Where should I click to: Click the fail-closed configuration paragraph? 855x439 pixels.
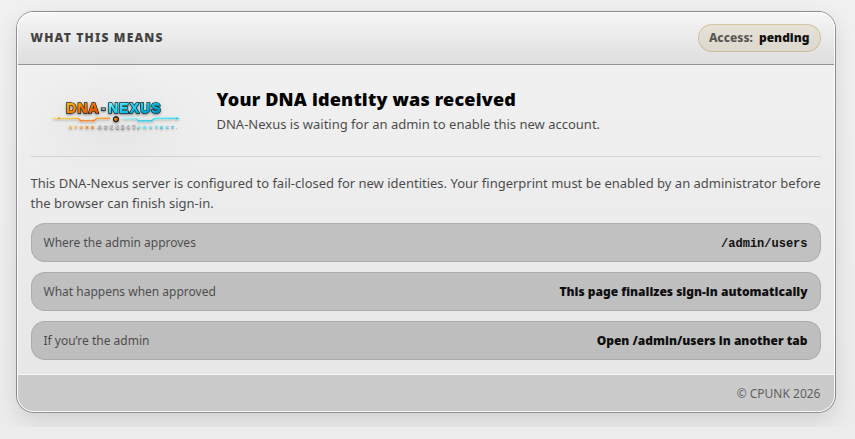(425, 194)
